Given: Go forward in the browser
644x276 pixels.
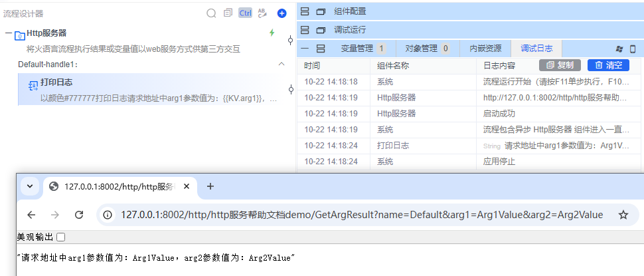Looking at the screenshot, I should (55, 215).
